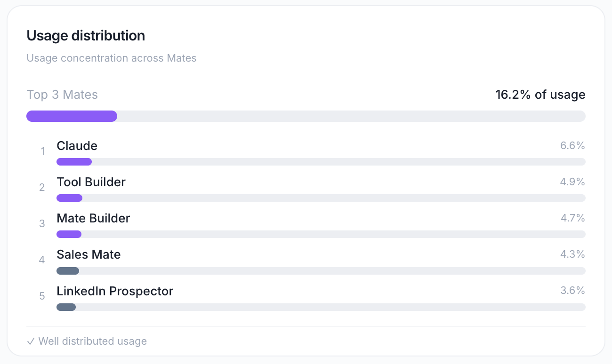
Task: Click the Top 3 Mates purple progress bar
Action: (x=72, y=116)
